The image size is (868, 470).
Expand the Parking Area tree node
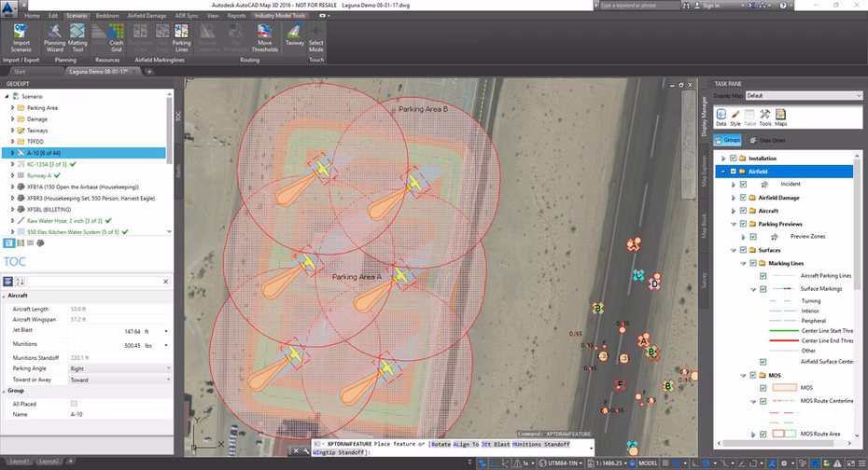point(13,108)
